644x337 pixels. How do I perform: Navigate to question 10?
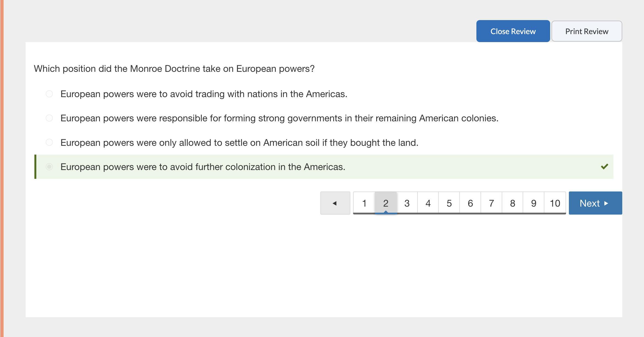click(555, 203)
